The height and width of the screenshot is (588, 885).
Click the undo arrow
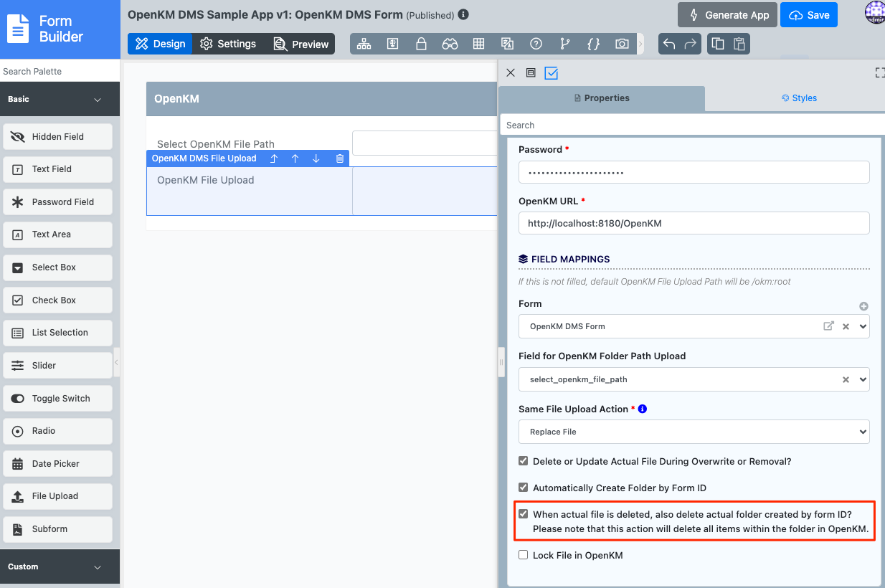[x=669, y=44]
